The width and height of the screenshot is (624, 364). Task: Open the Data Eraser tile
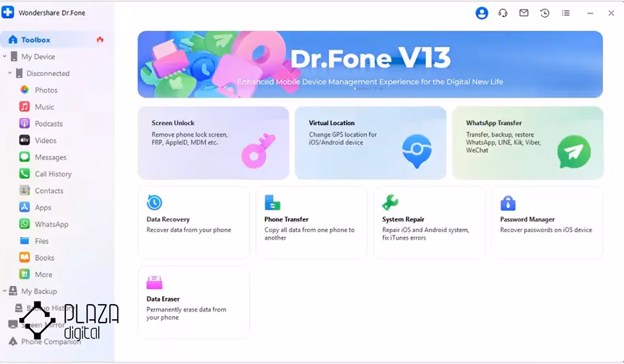pos(194,302)
